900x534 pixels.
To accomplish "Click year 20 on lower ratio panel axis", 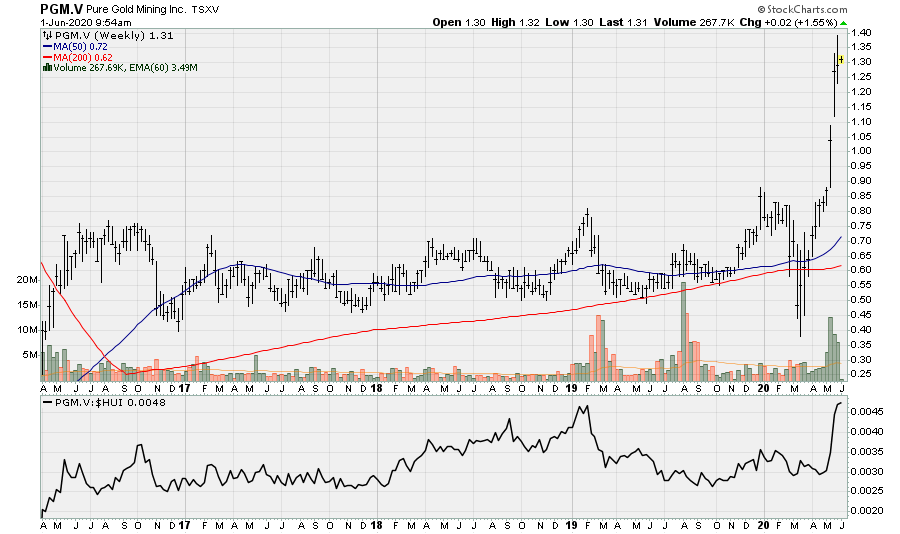I will click(764, 525).
